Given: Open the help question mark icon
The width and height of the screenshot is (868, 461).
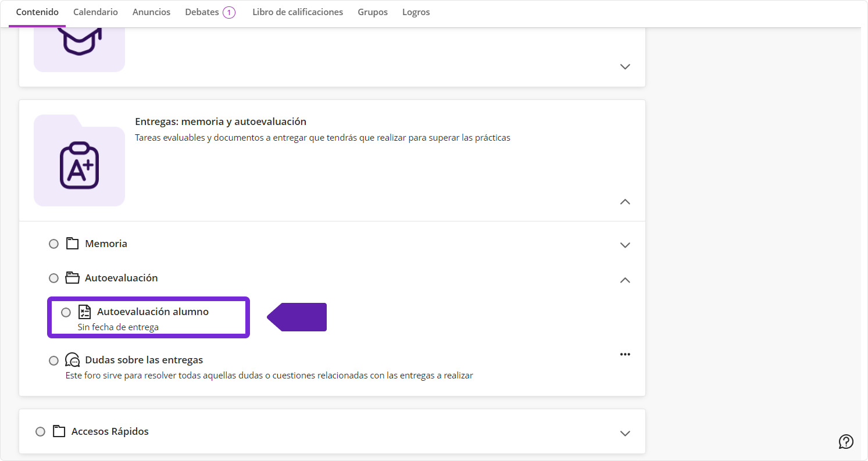Looking at the screenshot, I should [x=846, y=442].
